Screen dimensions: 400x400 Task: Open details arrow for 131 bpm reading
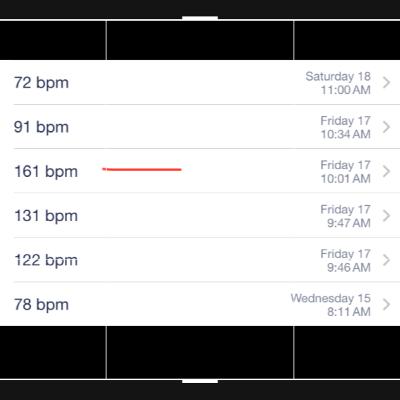386,216
